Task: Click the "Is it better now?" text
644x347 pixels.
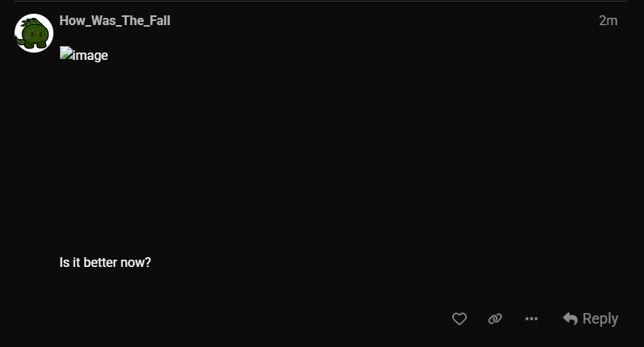Action: coord(105,263)
